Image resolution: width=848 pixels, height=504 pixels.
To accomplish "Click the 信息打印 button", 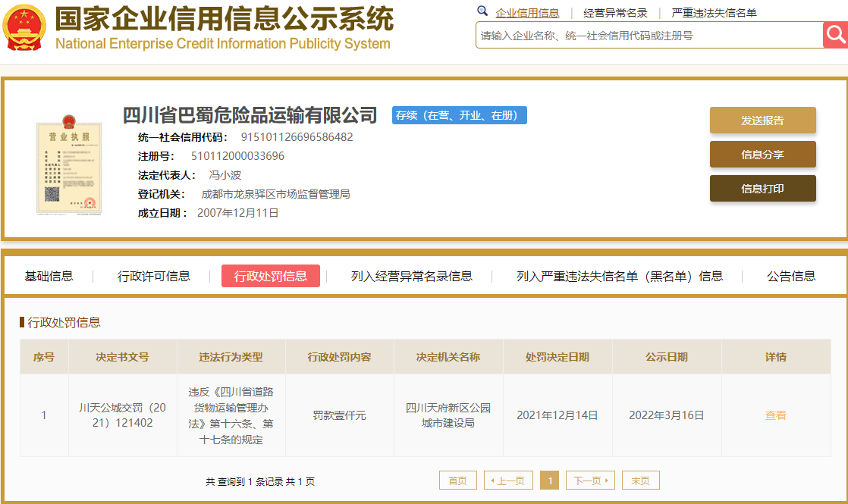I will (762, 188).
